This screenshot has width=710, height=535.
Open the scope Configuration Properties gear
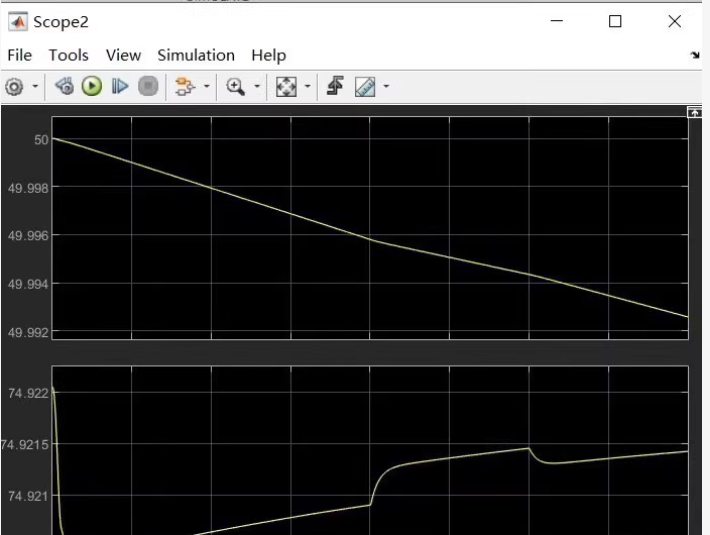[x=14, y=86]
